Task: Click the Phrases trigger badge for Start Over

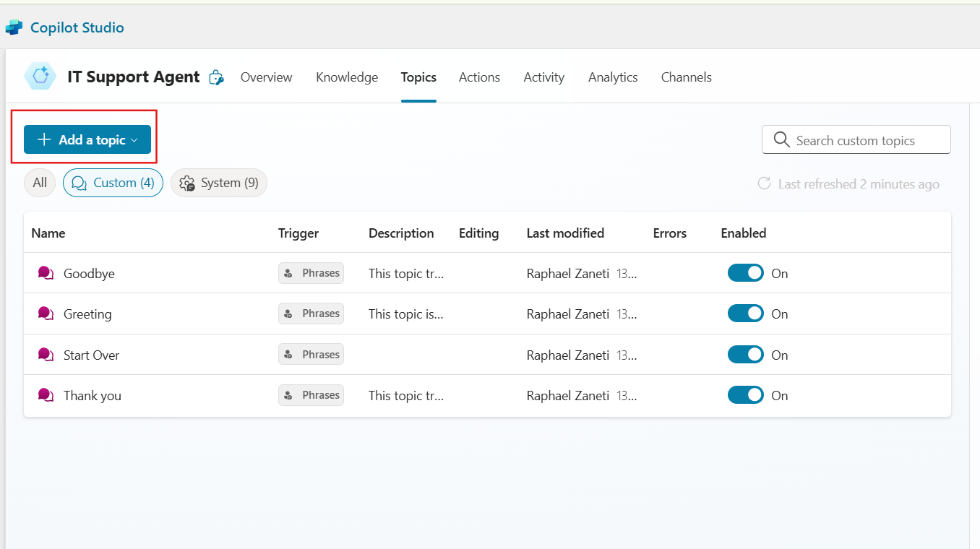Action: coord(311,355)
